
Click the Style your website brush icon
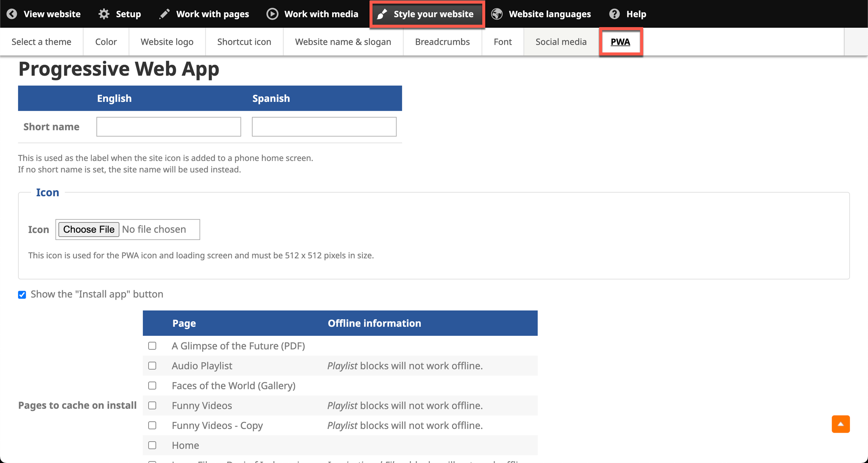(x=382, y=14)
